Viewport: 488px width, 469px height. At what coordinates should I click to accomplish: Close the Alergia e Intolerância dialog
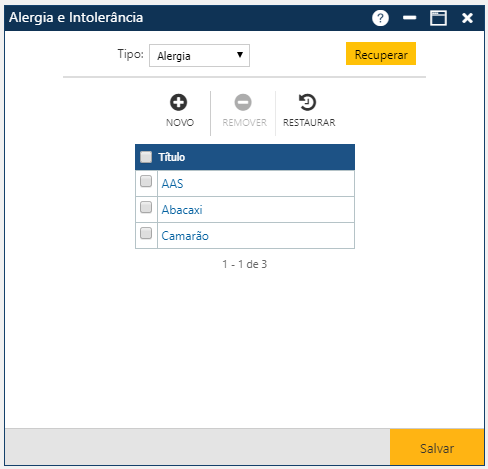click(467, 18)
